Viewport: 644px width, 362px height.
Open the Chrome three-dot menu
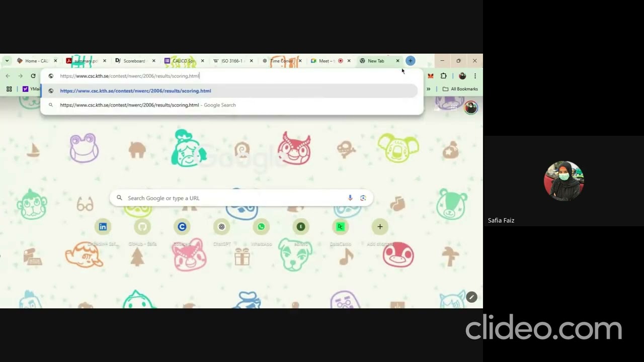tap(475, 76)
